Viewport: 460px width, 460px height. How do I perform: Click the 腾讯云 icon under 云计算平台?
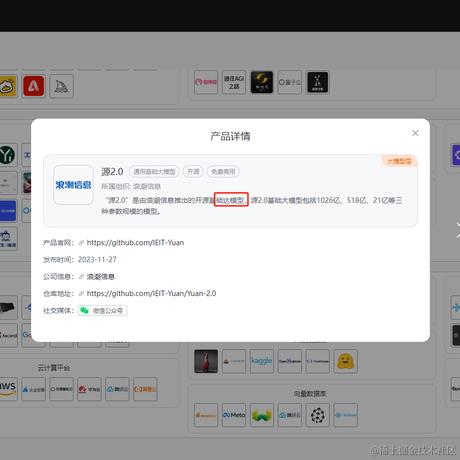tap(117, 389)
